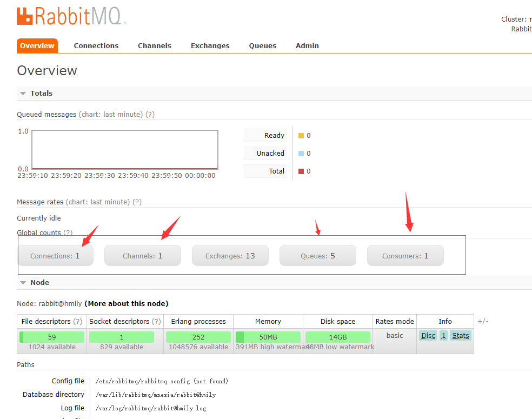Image resolution: width=532 pixels, height=419 pixels.
Task: Click the Consumers: 1 count button
Action: coord(405,256)
